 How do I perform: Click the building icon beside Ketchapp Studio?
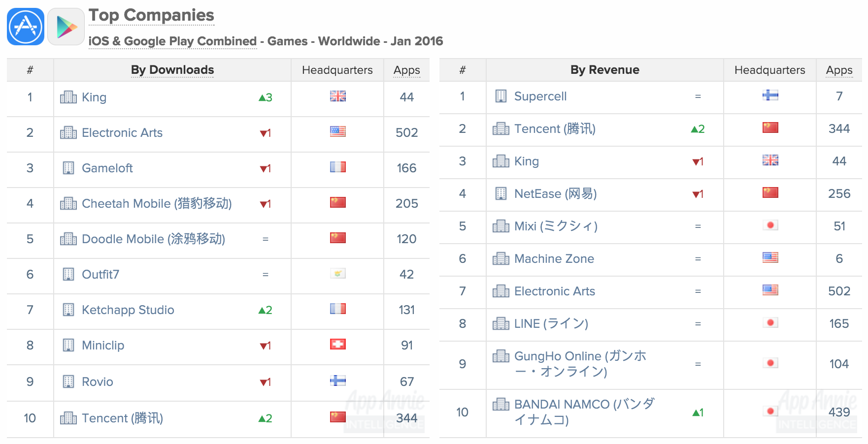(x=68, y=310)
